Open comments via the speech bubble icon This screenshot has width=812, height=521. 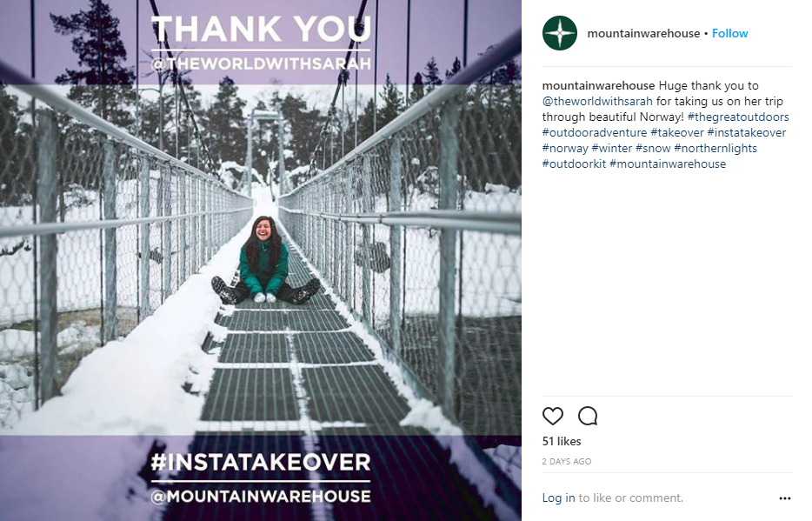pos(588,416)
